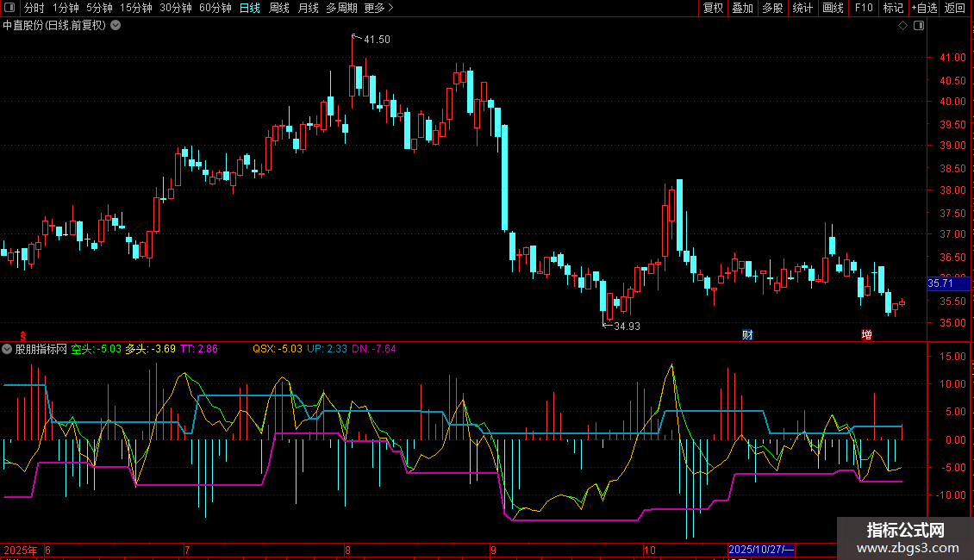The width and height of the screenshot is (974, 560).
Task: Toggle the left sidebar panel icon
Action: coord(8,8)
